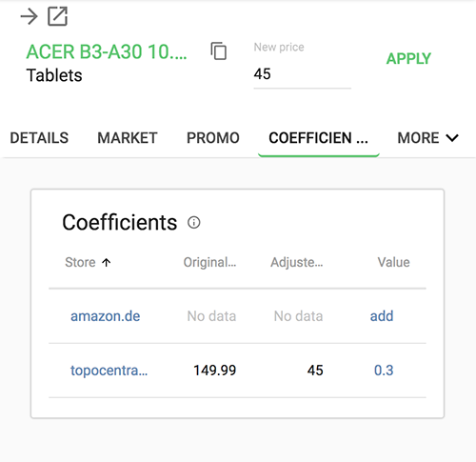Click amazon.de original price No data
Viewport: 476px width, 462px height.
pyautogui.click(x=211, y=316)
